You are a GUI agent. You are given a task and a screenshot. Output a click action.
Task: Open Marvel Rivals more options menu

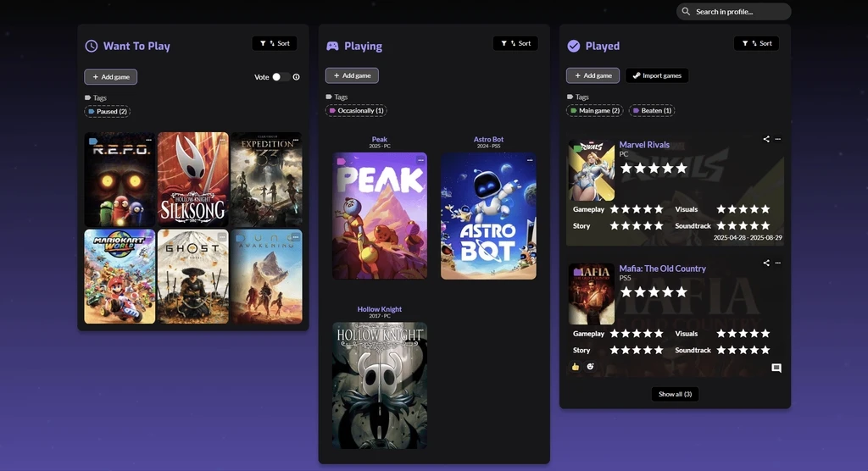tap(778, 139)
